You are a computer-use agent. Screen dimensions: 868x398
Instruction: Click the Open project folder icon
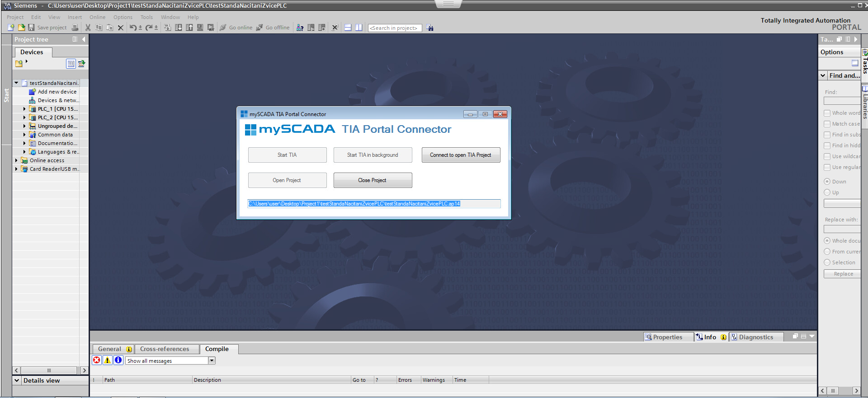21,28
